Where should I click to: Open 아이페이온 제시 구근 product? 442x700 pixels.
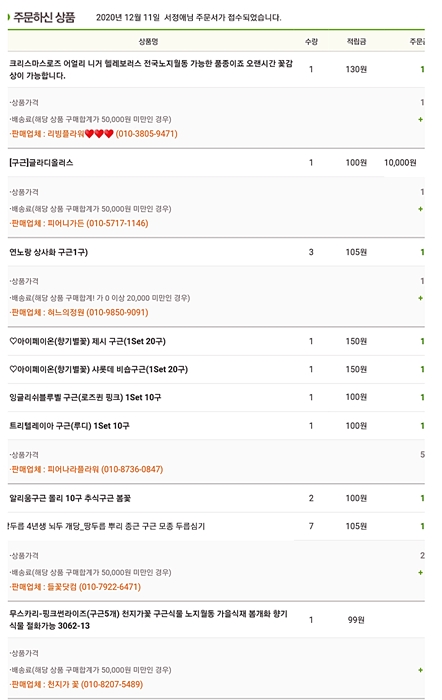[x=88, y=342]
